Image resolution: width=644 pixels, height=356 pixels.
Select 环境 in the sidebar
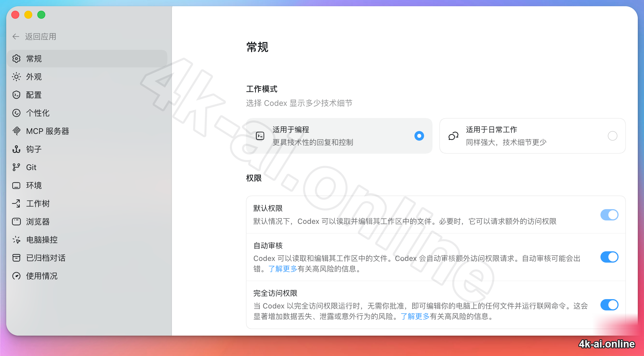pyautogui.click(x=87, y=185)
